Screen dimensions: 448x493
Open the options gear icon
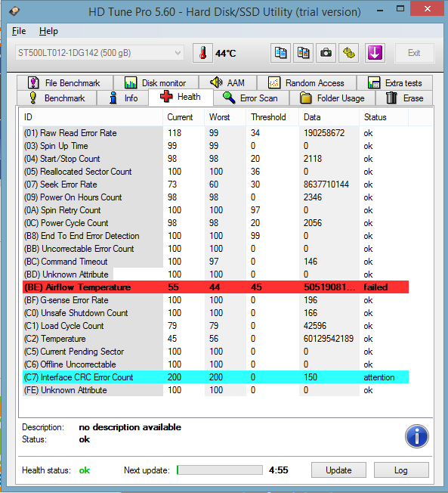click(x=349, y=53)
